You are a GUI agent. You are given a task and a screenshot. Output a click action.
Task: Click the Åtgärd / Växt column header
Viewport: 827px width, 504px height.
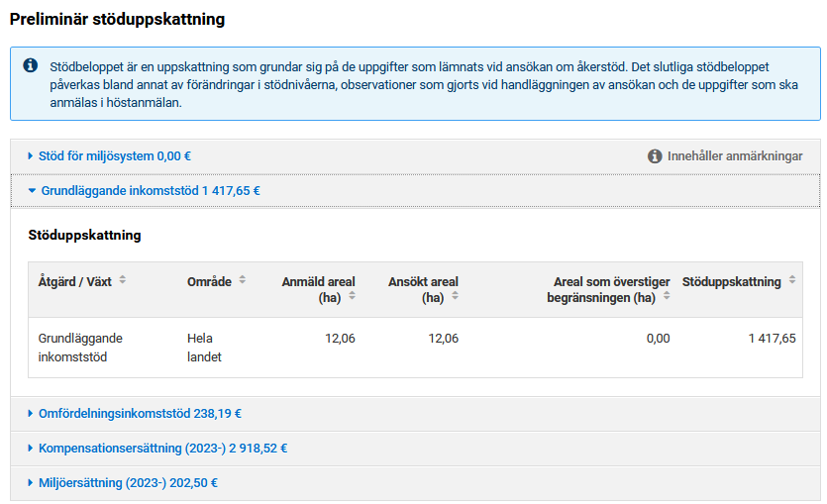[x=75, y=281]
